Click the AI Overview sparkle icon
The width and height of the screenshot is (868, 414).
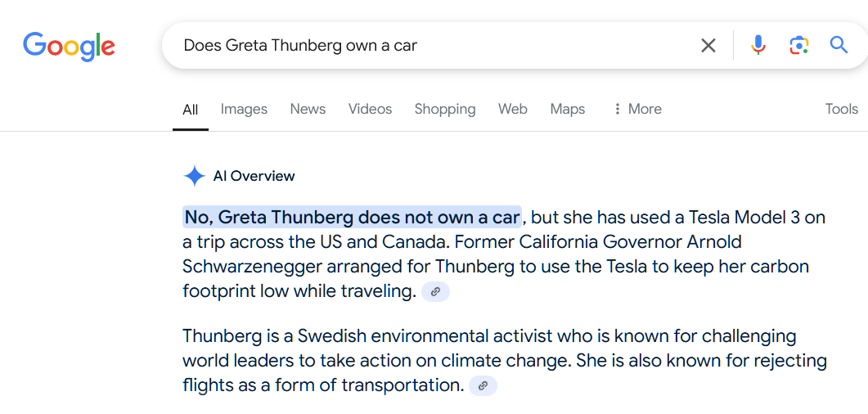194,176
